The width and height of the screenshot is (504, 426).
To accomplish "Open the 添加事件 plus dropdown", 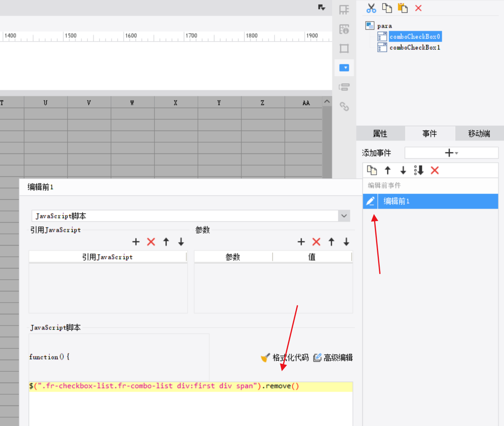I will [x=451, y=153].
